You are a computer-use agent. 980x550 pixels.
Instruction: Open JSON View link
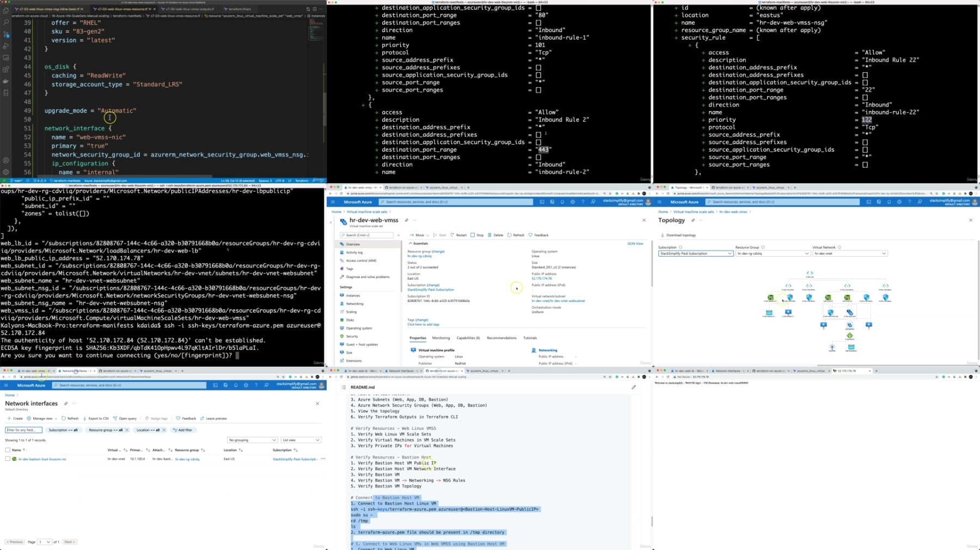tap(635, 244)
